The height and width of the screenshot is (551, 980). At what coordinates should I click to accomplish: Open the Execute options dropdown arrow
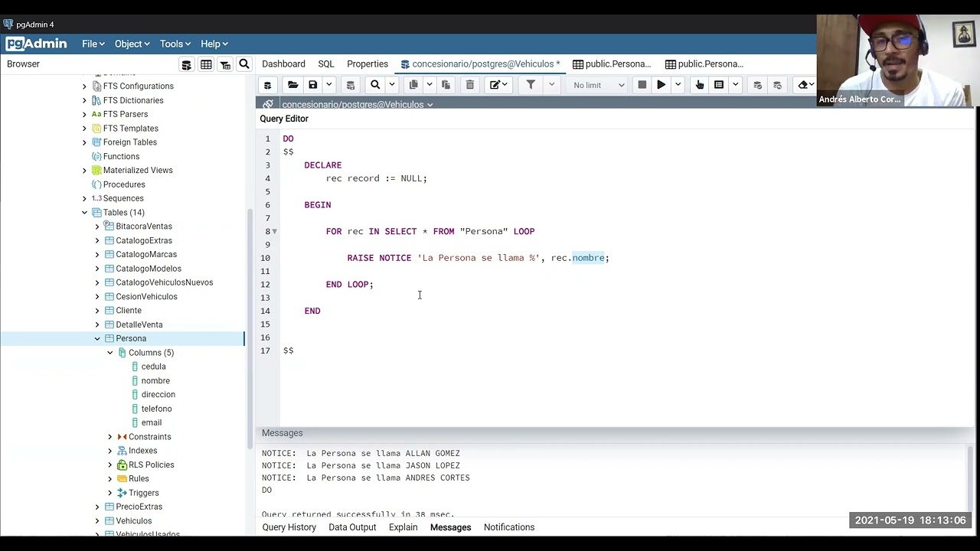click(x=678, y=85)
